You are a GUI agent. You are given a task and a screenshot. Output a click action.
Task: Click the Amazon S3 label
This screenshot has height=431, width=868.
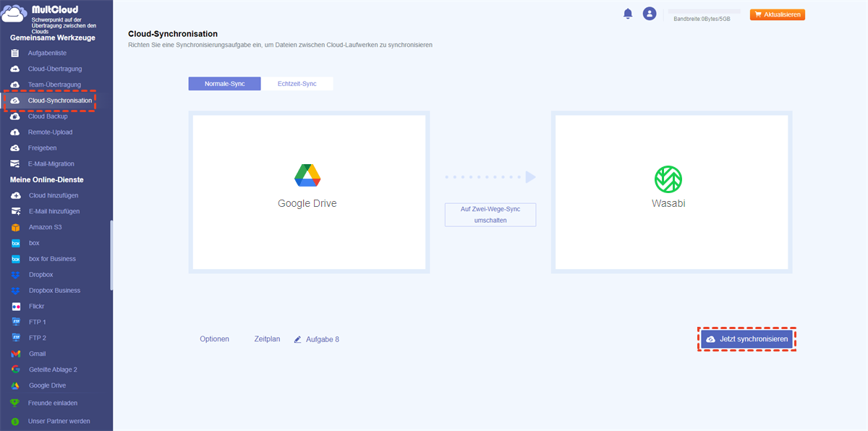pyautogui.click(x=46, y=227)
